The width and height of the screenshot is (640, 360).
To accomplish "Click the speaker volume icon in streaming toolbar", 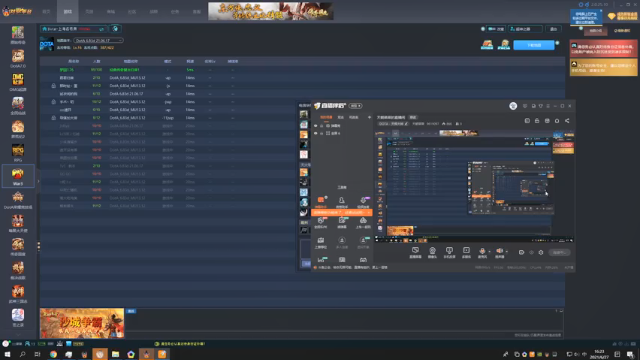I will pos(499,251).
